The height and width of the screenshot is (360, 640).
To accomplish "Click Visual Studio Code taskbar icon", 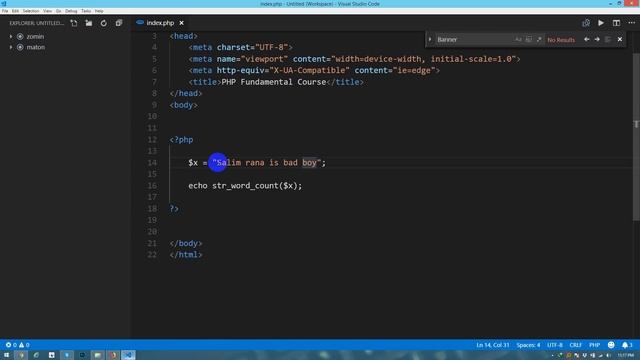I will (x=128, y=355).
